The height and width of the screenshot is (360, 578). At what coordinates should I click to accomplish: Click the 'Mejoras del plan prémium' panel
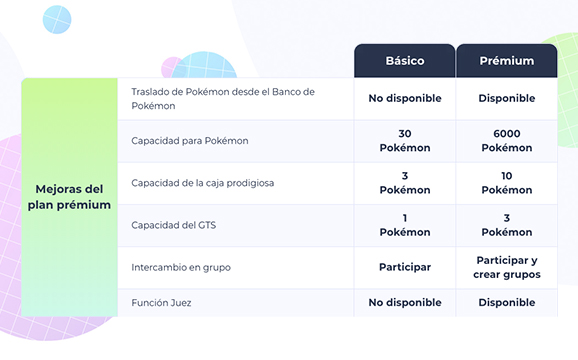tap(69, 197)
